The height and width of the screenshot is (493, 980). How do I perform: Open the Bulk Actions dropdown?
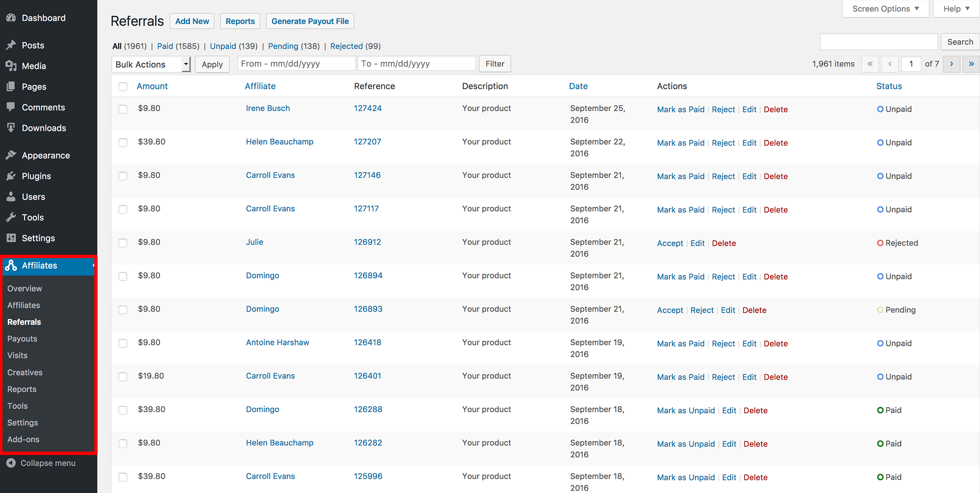(x=151, y=64)
